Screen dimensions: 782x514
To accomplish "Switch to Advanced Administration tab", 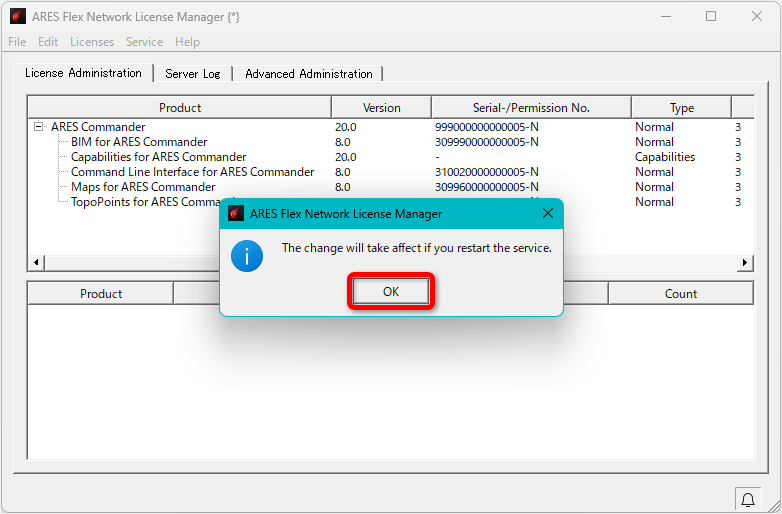I will (308, 74).
